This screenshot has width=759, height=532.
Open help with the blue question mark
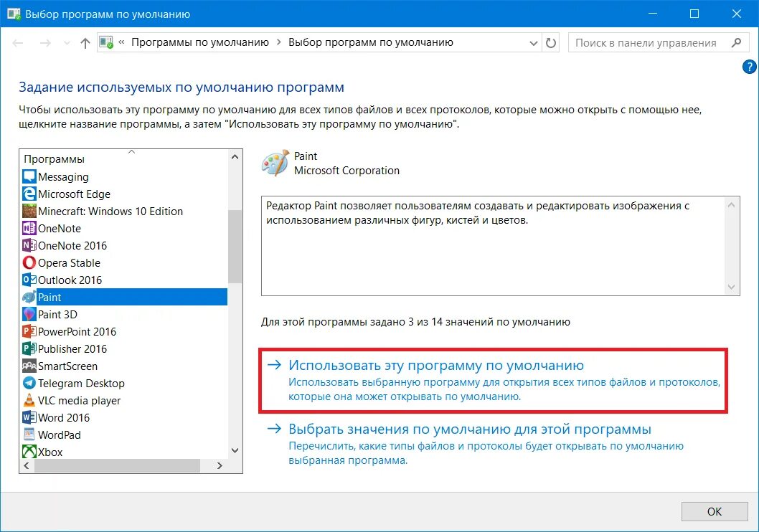click(749, 67)
